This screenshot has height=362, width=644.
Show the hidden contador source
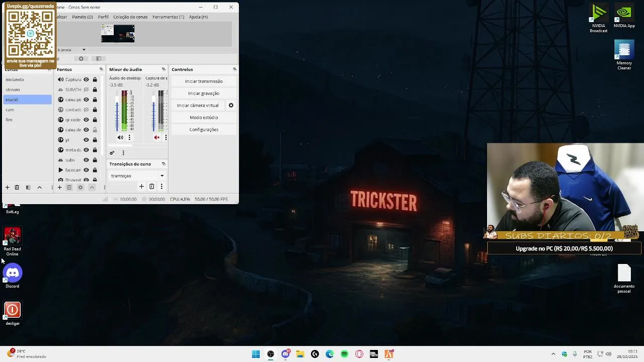tap(86, 110)
